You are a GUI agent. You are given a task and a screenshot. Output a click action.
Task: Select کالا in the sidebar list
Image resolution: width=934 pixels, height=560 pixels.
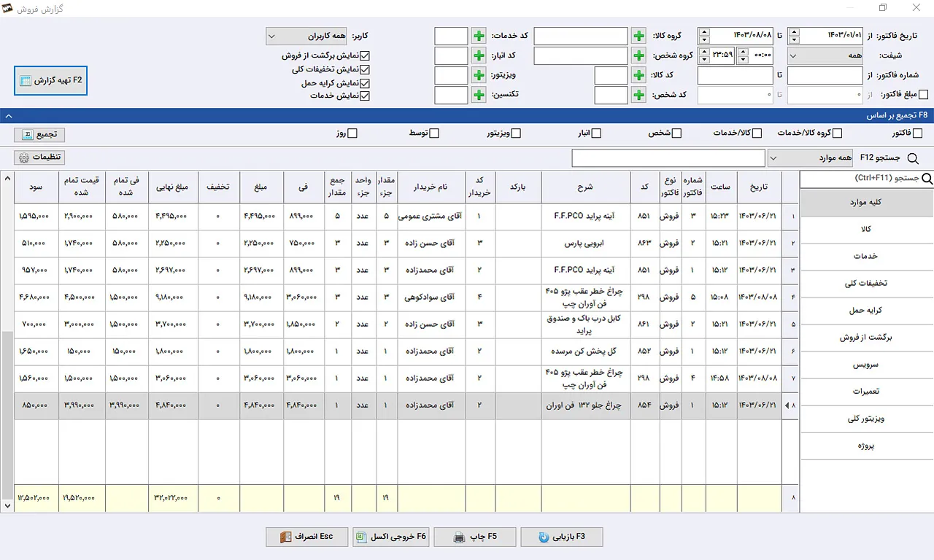tap(867, 230)
